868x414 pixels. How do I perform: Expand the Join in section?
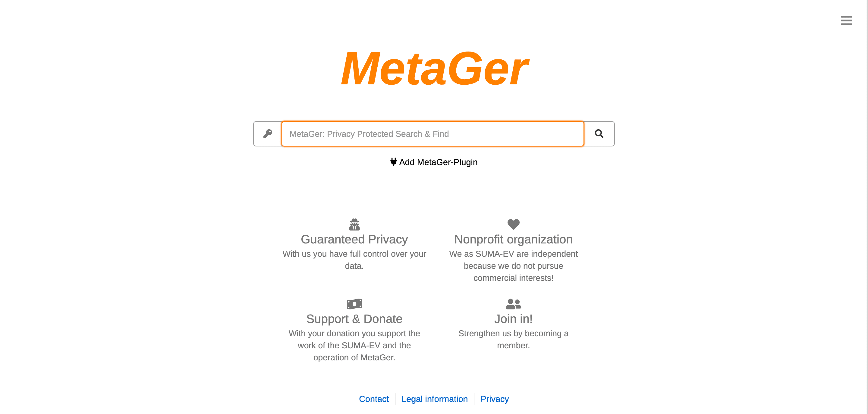(513, 319)
